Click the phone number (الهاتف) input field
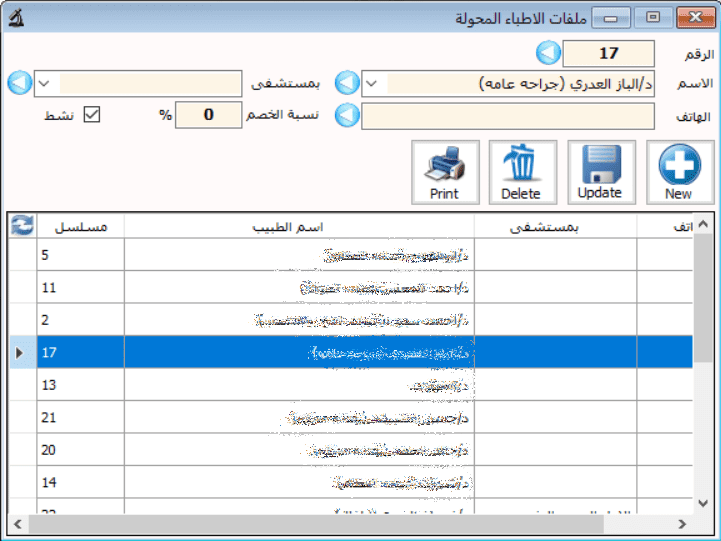 507,116
